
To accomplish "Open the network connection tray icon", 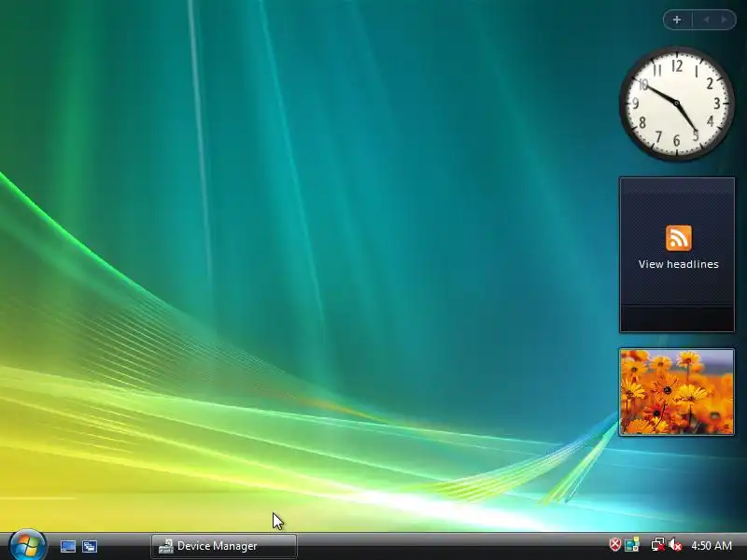I will [658, 544].
